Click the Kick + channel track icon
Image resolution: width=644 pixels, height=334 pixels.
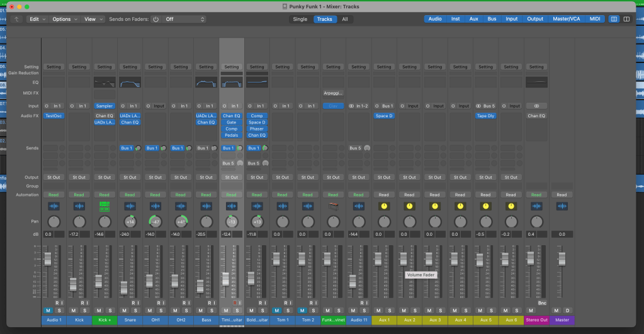point(105,206)
